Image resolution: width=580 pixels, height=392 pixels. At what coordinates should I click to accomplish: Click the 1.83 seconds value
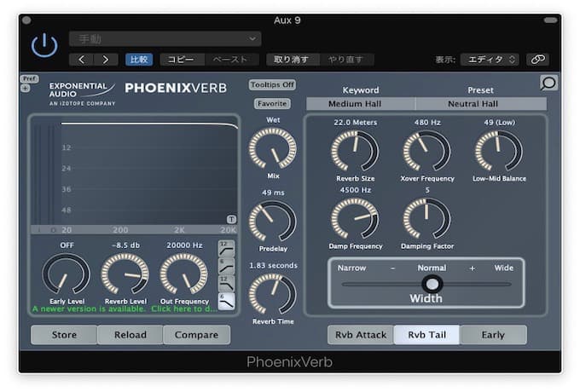[x=273, y=265]
